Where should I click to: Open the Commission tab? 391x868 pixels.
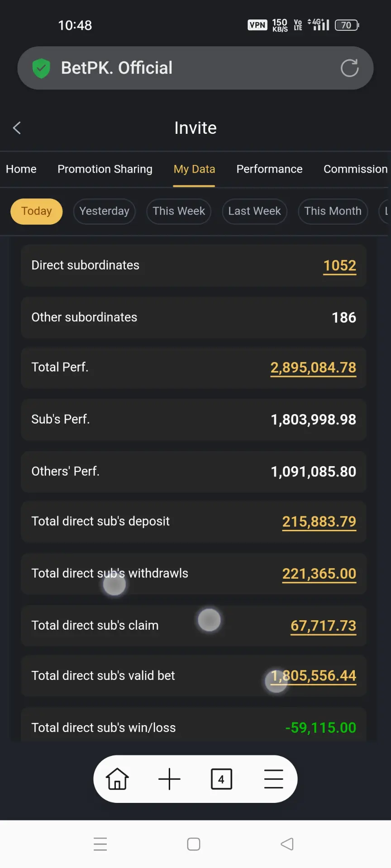pos(355,169)
